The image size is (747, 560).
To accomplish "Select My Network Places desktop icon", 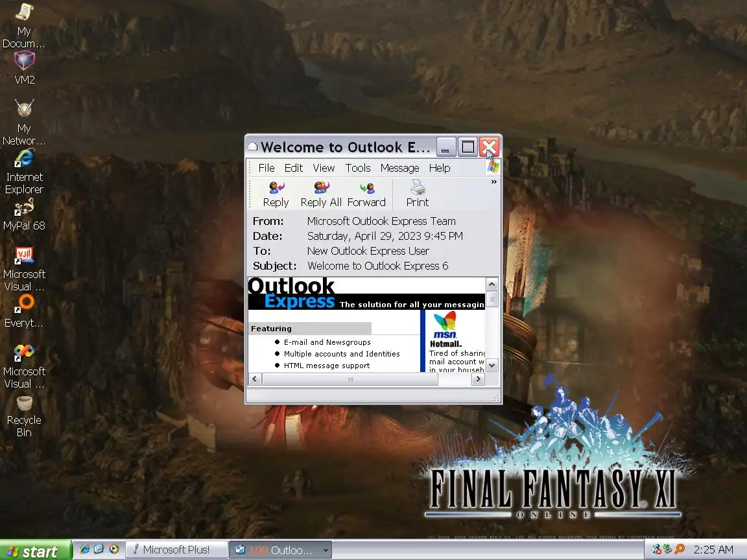I will click(x=24, y=123).
